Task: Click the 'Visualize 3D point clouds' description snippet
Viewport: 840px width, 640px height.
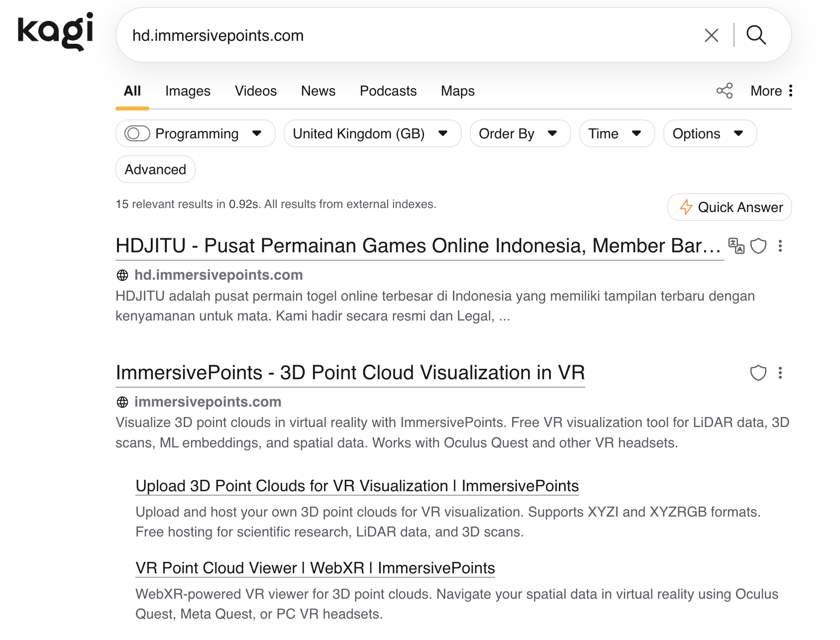Action: click(452, 432)
